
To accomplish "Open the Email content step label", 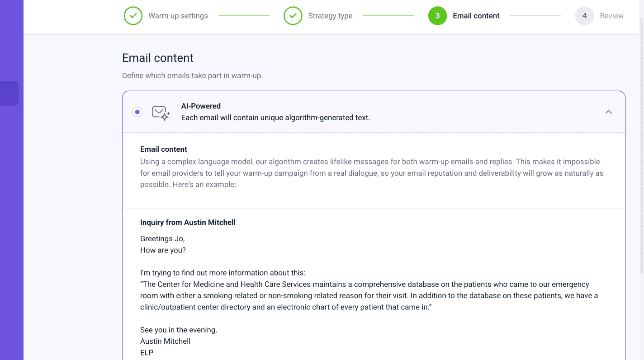I will point(476,16).
